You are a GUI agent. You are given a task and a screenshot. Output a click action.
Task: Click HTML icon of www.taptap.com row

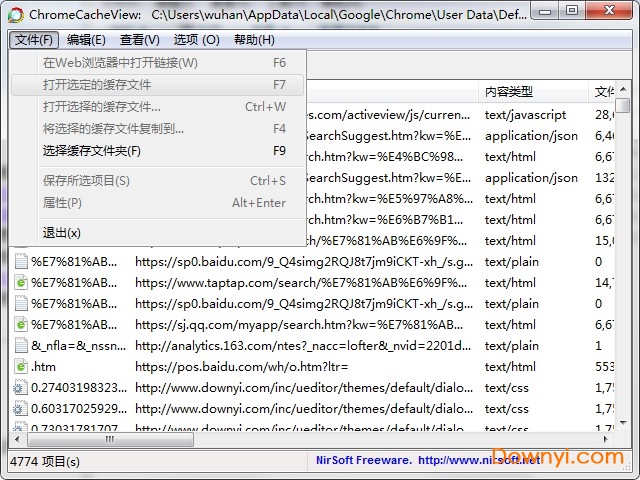pyautogui.click(x=21, y=282)
